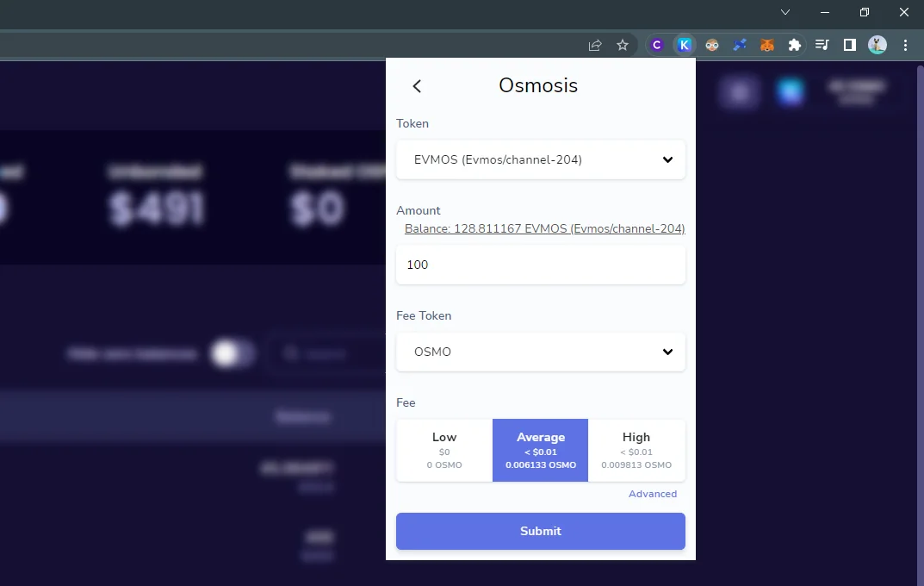Image resolution: width=924 pixels, height=586 pixels.
Task: Open Advanced fee settings link
Action: [x=653, y=494]
